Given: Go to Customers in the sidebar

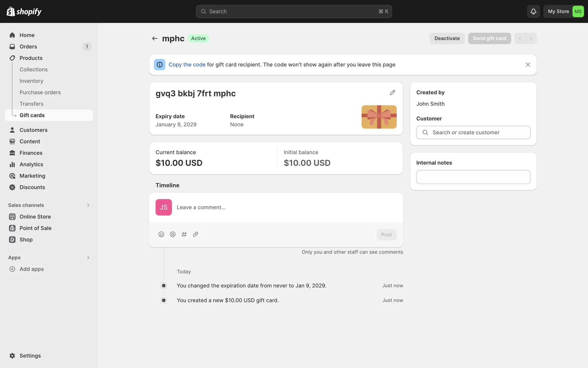Looking at the screenshot, I should pos(33,130).
